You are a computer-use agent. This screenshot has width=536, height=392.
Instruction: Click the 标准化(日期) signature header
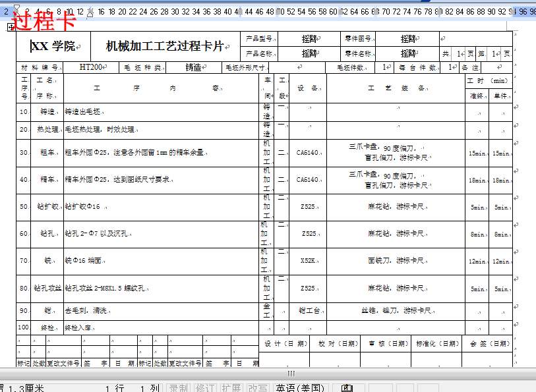click(x=437, y=344)
